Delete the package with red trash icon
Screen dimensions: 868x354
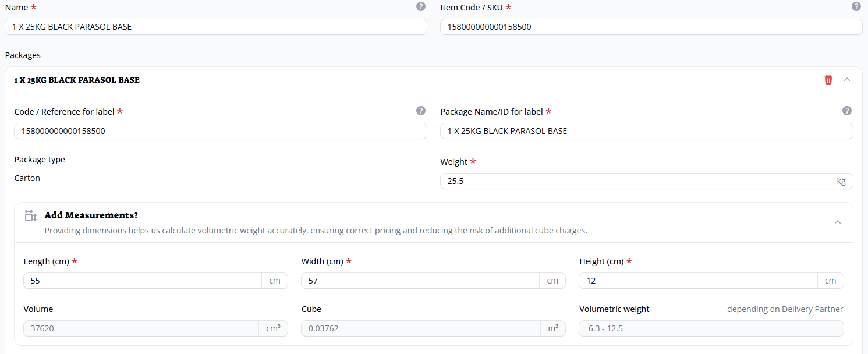[x=828, y=80]
